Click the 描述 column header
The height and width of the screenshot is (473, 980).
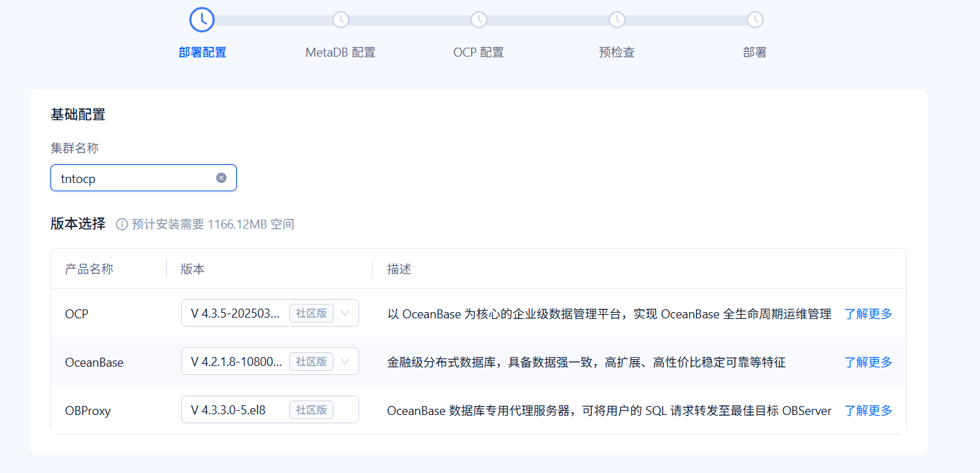pyautogui.click(x=399, y=269)
